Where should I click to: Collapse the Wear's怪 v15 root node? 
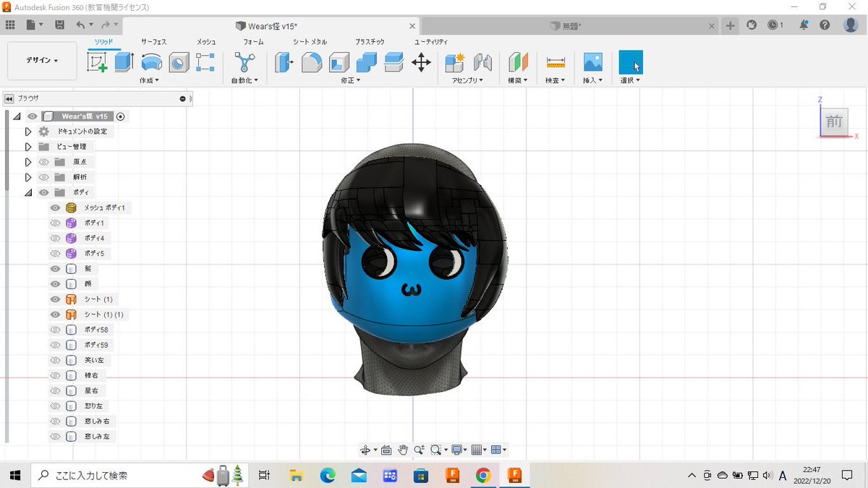pos(17,116)
